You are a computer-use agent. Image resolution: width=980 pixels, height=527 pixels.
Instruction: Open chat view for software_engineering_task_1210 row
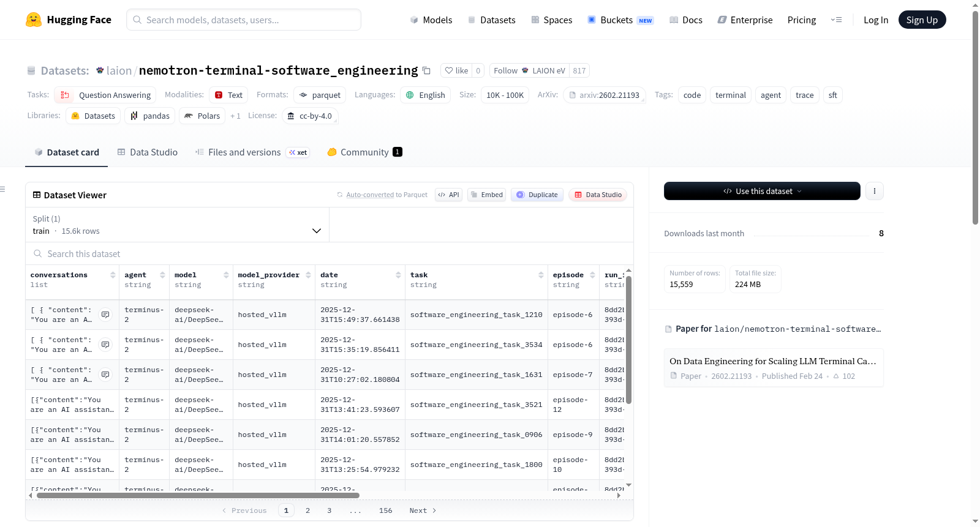(105, 315)
